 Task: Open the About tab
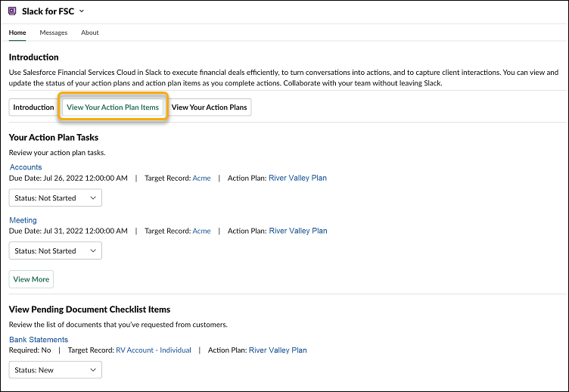tap(89, 33)
